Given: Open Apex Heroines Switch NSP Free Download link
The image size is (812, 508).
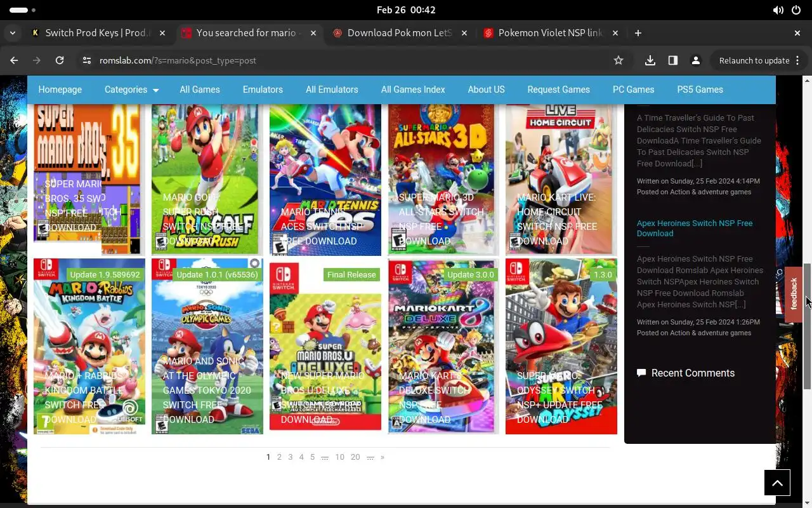Looking at the screenshot, I should click(695, 229).
